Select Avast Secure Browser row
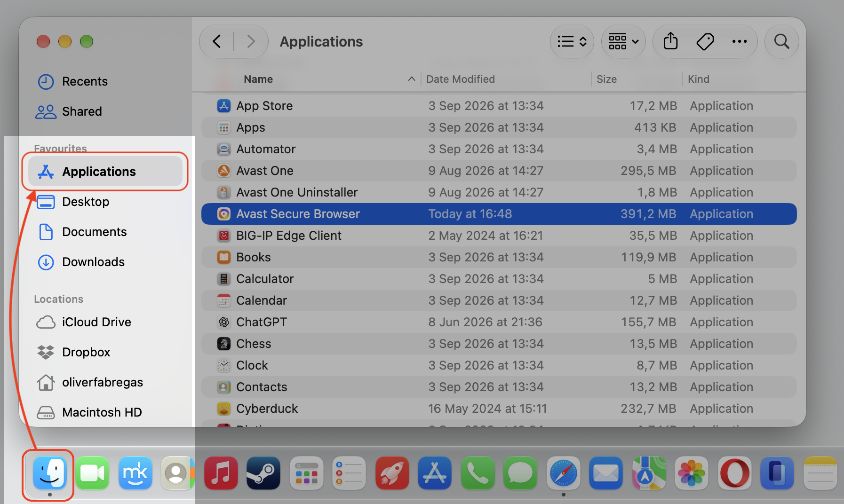This screenshot has height=504, width=844. [499, 214]
